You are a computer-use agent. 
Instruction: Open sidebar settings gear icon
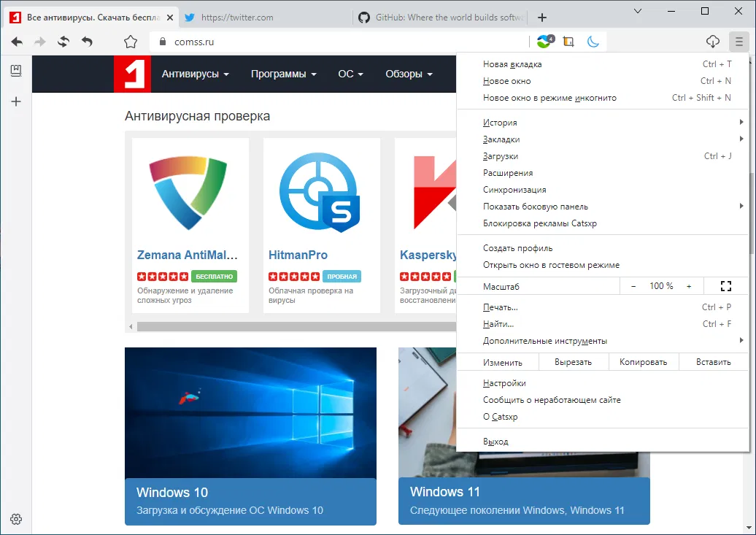coord(16,519)
